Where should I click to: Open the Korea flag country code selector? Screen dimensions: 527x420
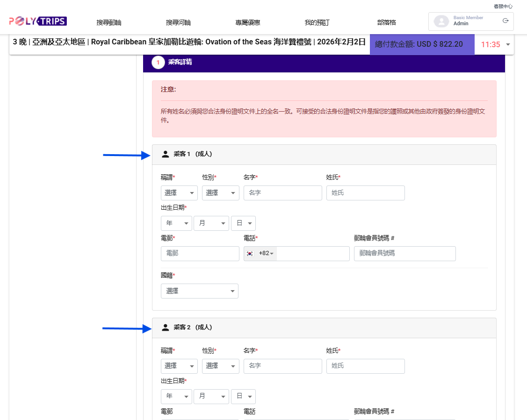coord(260,254)
